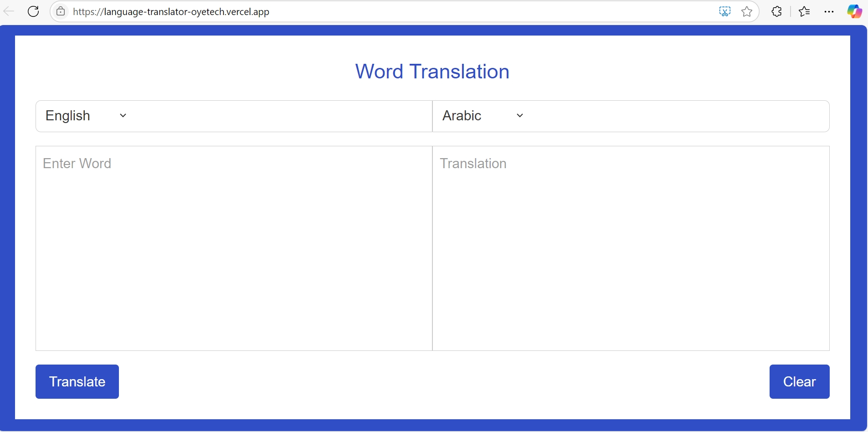Click the blue border below the translator card

(433, 425)
